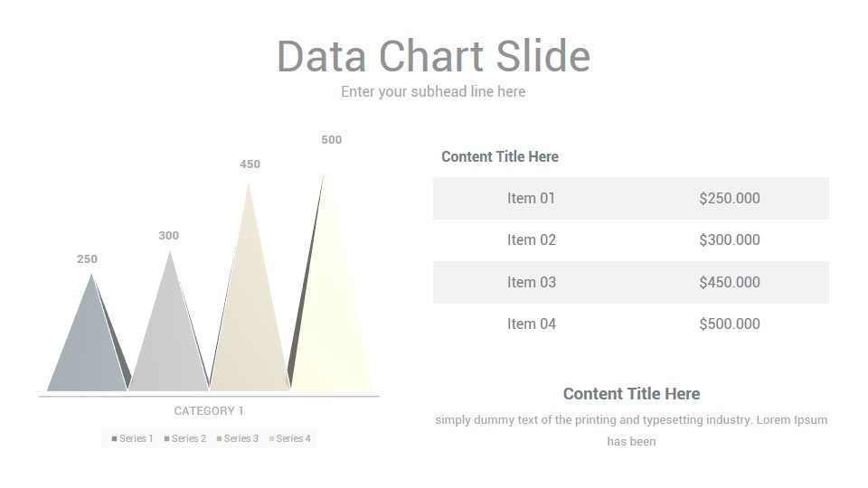Screen dimensions: 868x488
Task: Click the Item 01 table cell
Action: click(x=531, y=198)
